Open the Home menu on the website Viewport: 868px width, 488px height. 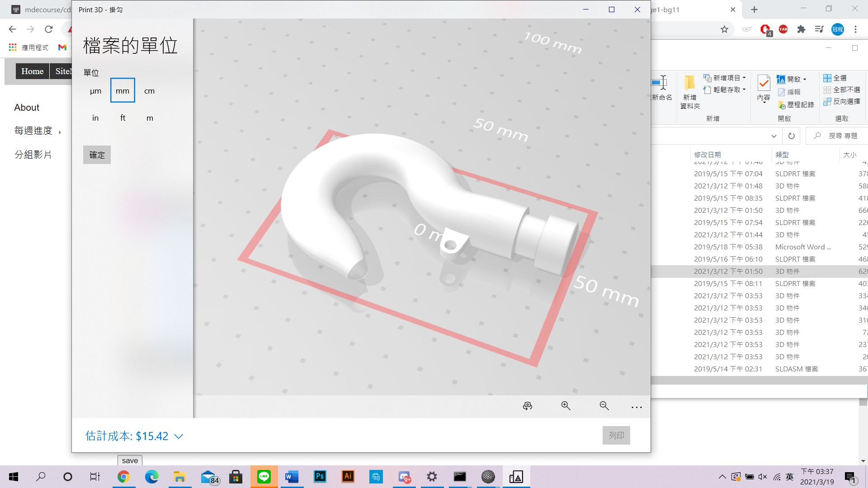33,71
